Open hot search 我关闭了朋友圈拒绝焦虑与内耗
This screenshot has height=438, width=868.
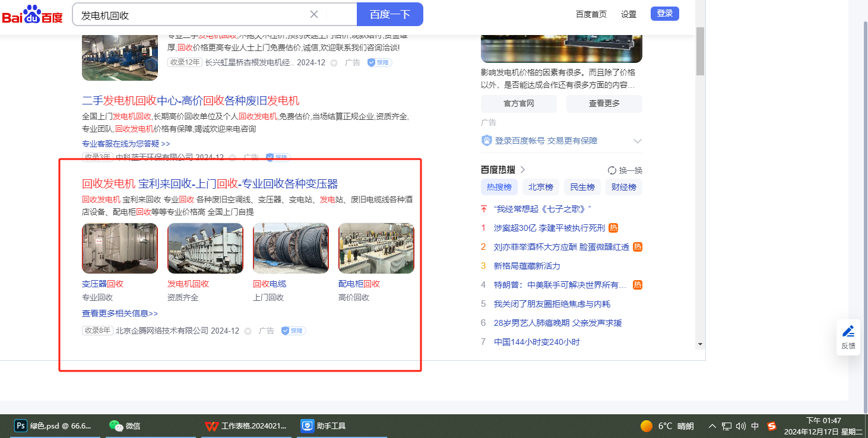pos(552,304)
